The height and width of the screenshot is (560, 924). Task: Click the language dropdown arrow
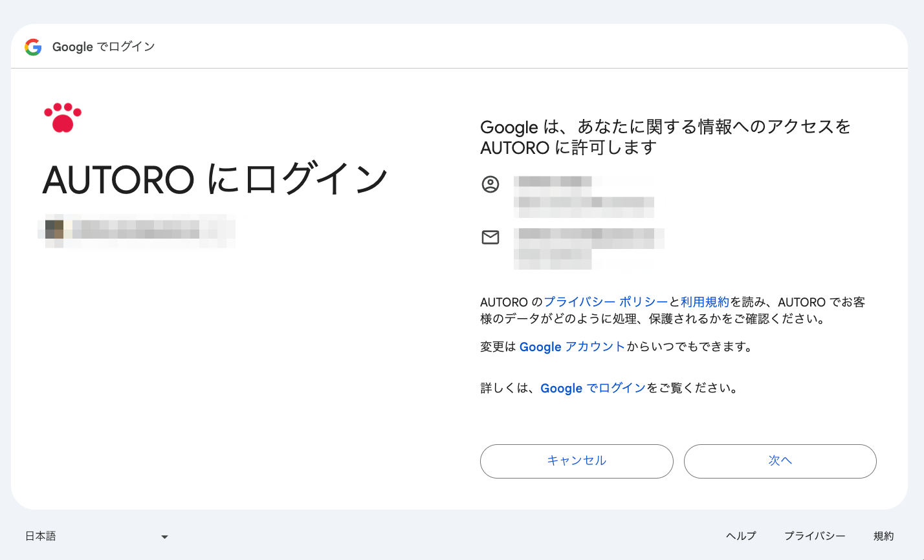tap(164, 537)
